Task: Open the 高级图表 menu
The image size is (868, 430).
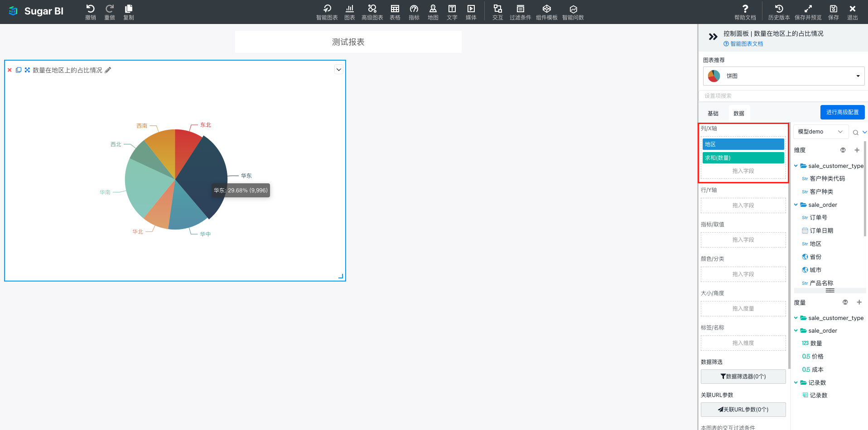Action: point(372,12)
